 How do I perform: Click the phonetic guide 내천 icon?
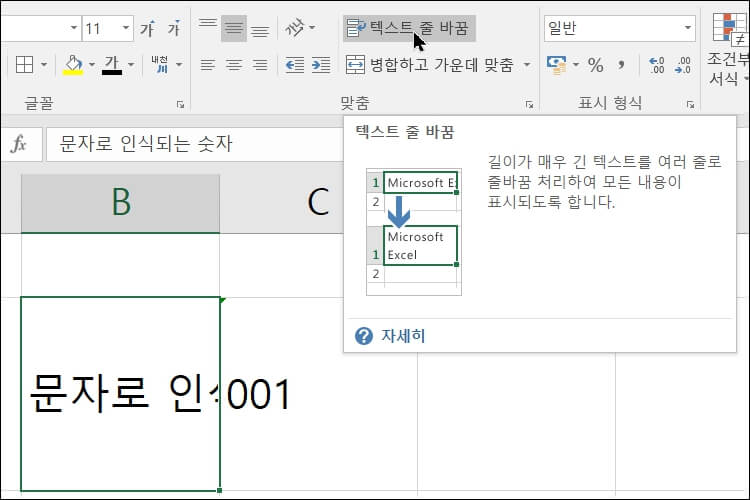click(x=160, y=64)
